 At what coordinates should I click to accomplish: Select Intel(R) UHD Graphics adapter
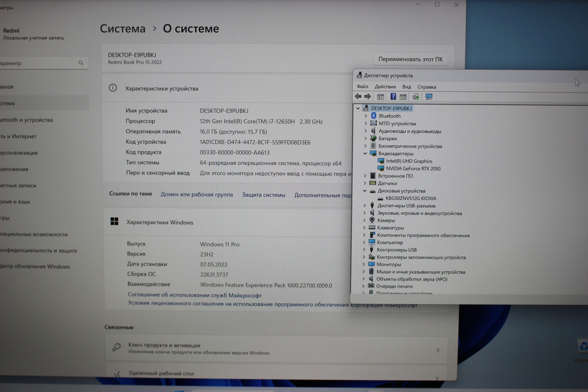pyautogui.click(x=409, y=161)
